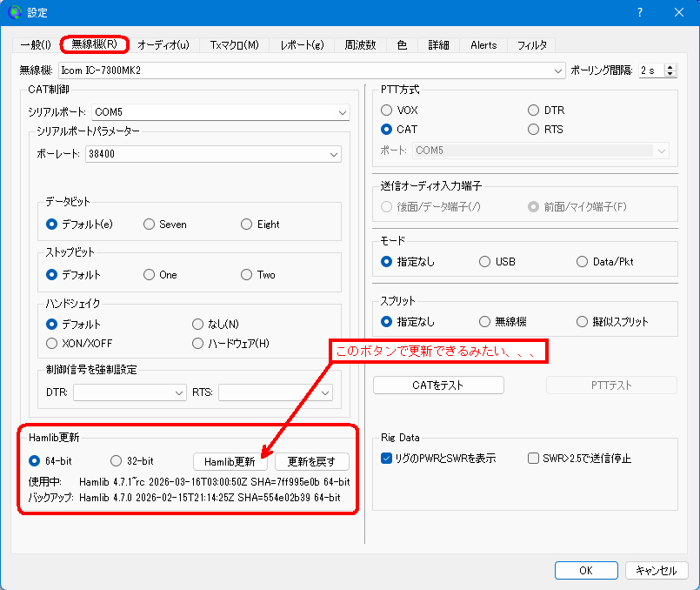The height and width of the screenshot is (590, 700).
Task: Adjust the ポーリング間隔 spinner arrows
Action: (x=671, y=70)
